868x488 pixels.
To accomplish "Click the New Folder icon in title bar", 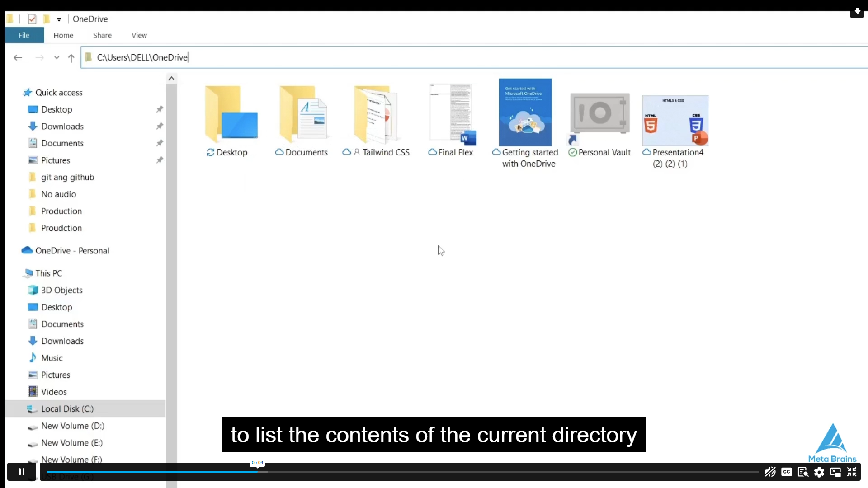I will (46, 19).
